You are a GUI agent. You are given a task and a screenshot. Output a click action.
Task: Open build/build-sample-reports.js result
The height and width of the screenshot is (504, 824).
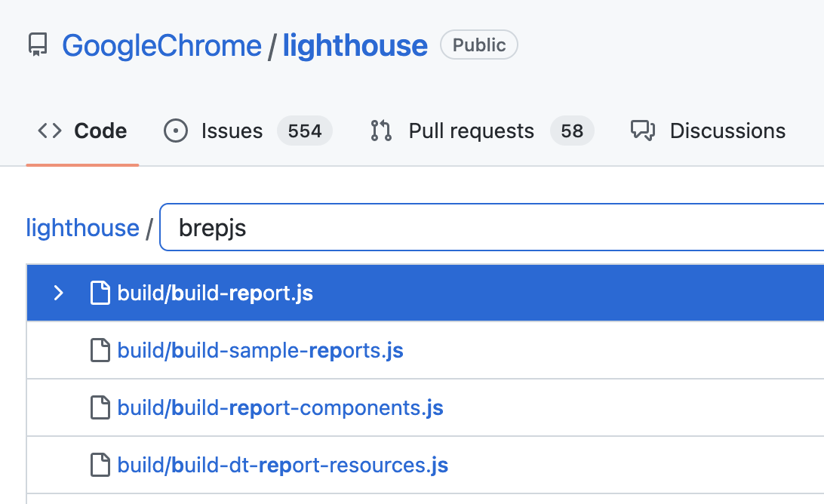point(260,351)
